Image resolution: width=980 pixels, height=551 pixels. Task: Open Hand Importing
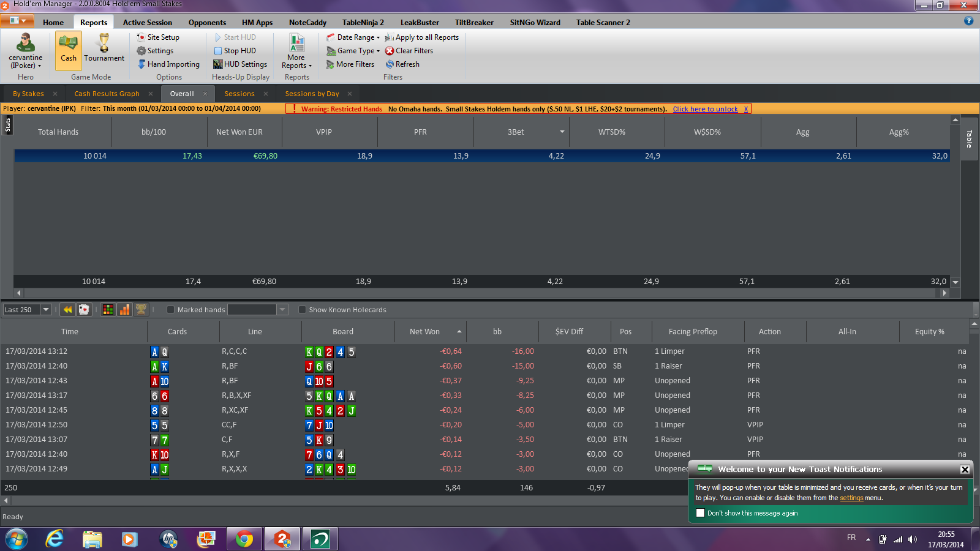click(168, 64)
